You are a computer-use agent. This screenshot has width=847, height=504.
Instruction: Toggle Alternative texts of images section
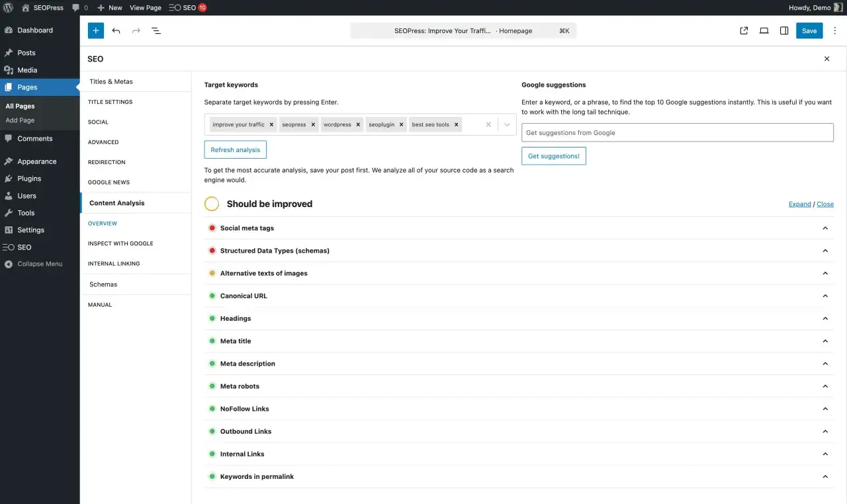click(x=519, y=273)
